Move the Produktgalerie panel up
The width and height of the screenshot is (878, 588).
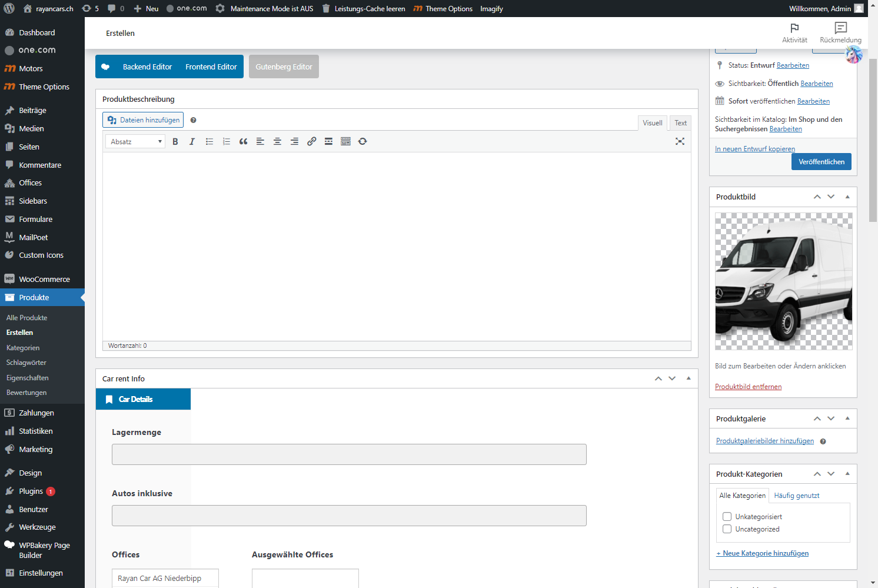click(x=817, y=418)
